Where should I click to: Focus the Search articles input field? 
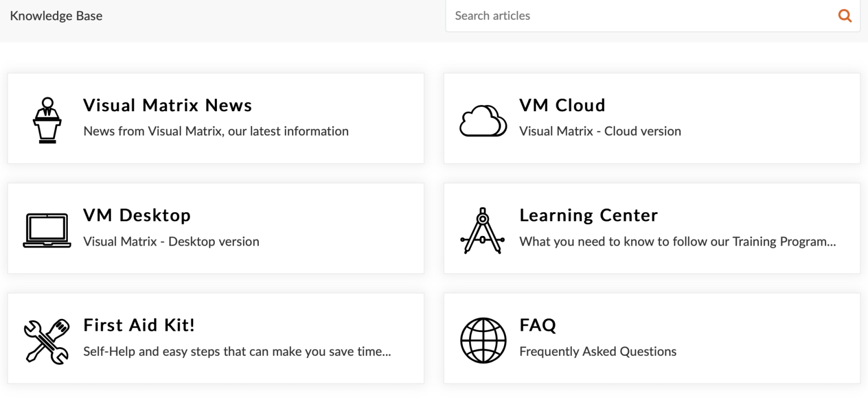pos(639,16)
